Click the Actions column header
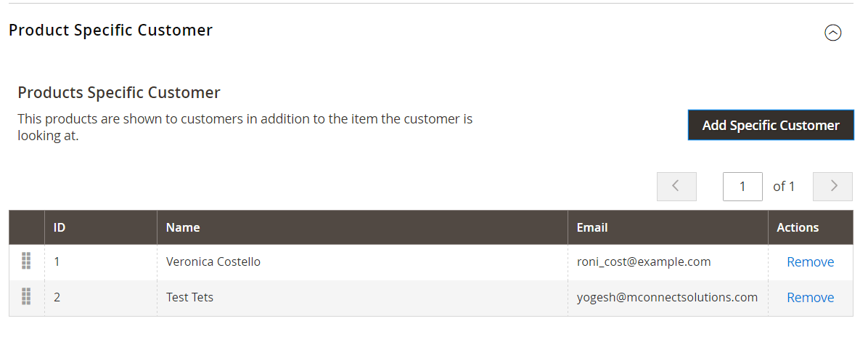 click(x=798, y=227)
